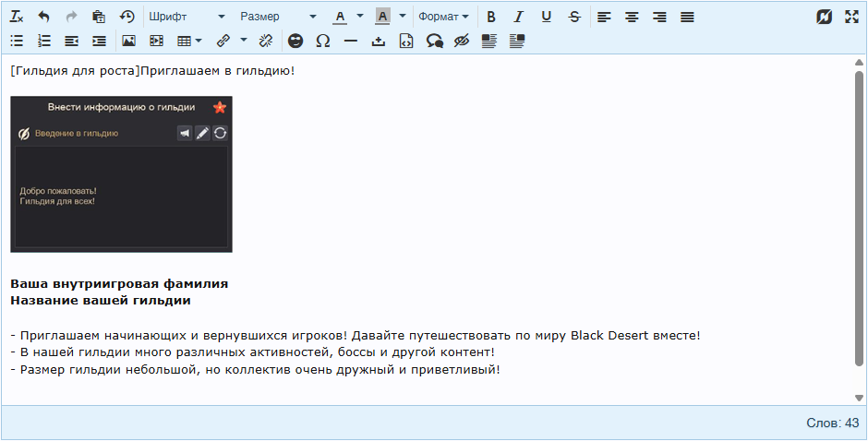Float the image right with text wrap
Viewport: 868px width, 441px height.
pyautogui.click(x=516, y=41)
